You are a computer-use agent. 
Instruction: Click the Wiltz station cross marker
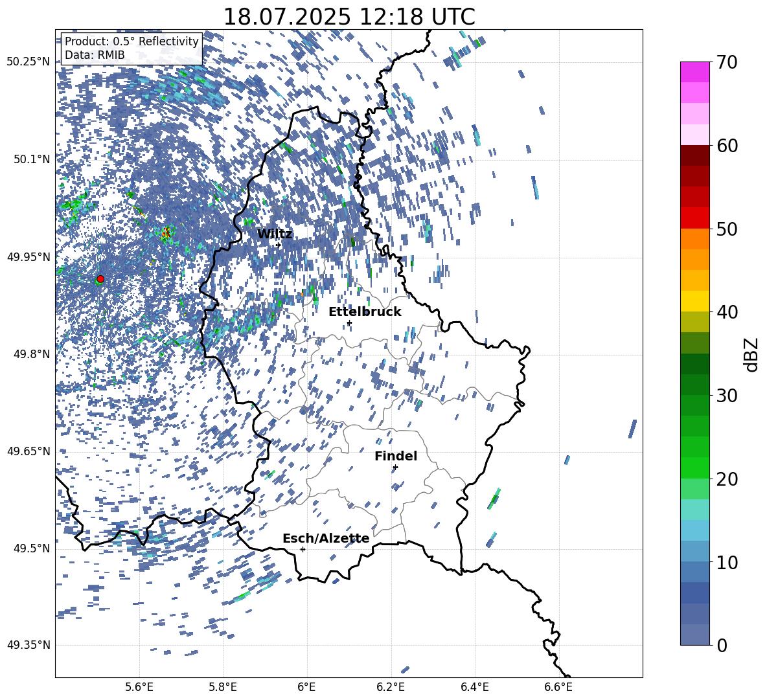tap(279, 245)
